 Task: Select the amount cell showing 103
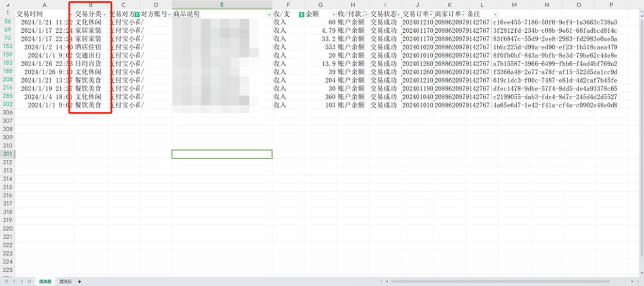(320, 105)
